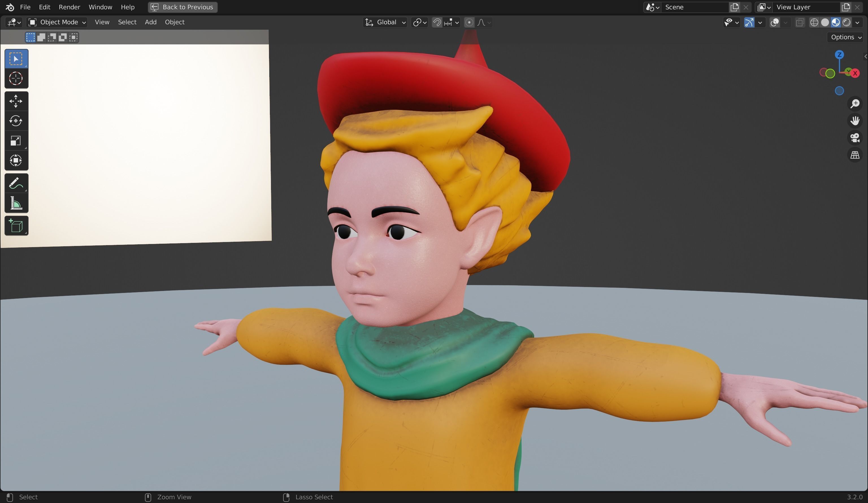The width and height of the screenshot is (868, 503).
Task: Click the Scene name field
Action: [695, 7]
